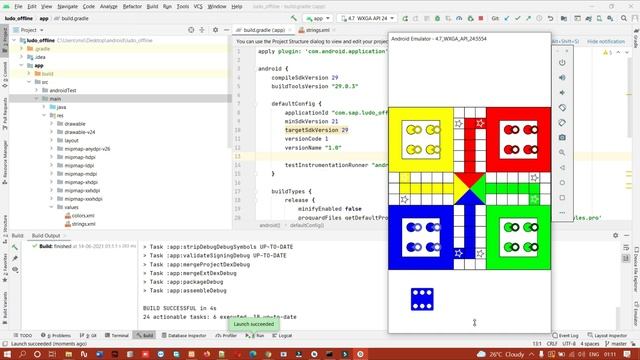Click the emulator overview square button

[x=562, y=198]
